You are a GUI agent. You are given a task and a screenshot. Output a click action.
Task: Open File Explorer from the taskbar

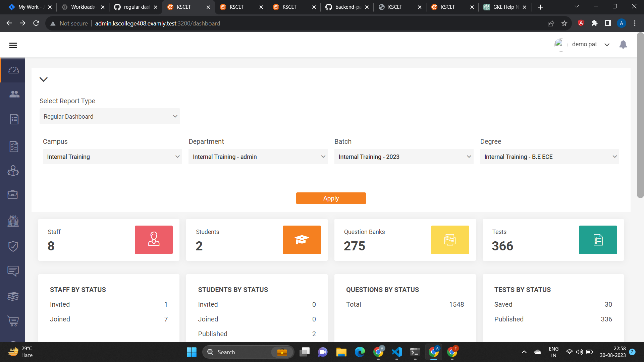click(341, 352)
